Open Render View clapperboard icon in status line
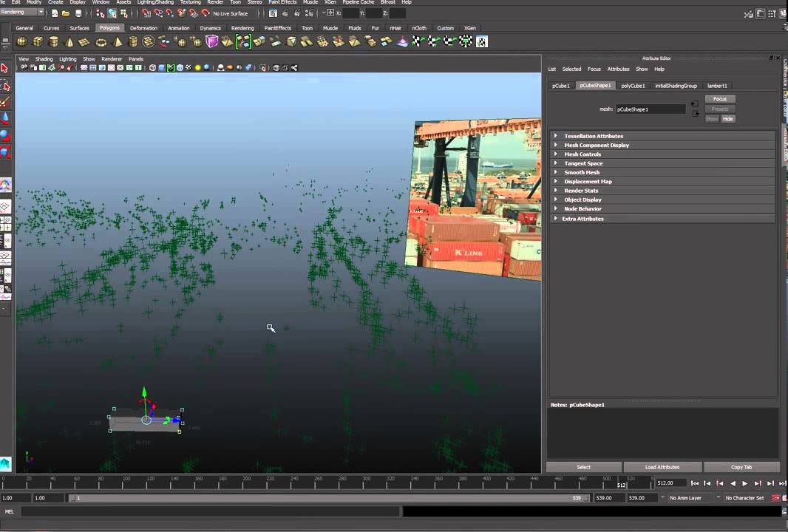 (x=273, y=13)
